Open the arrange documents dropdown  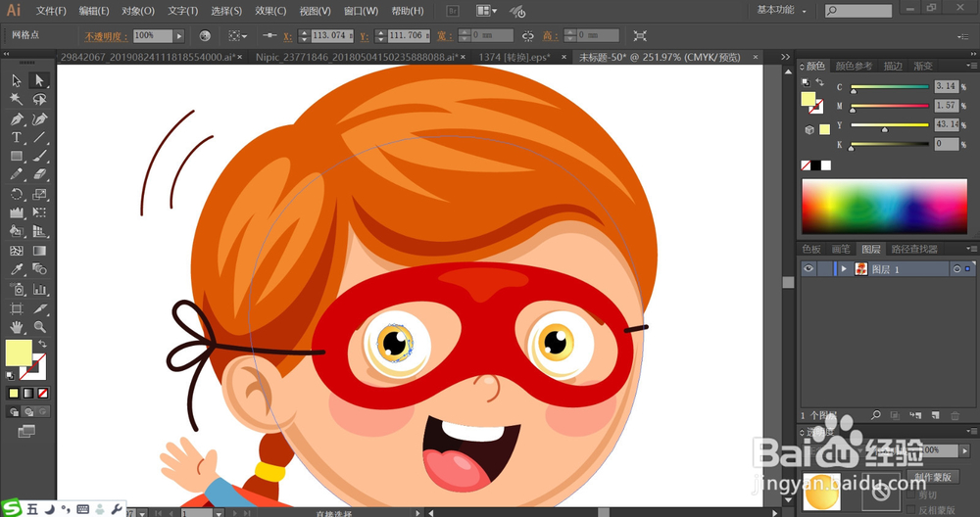(x=487, y=11)
